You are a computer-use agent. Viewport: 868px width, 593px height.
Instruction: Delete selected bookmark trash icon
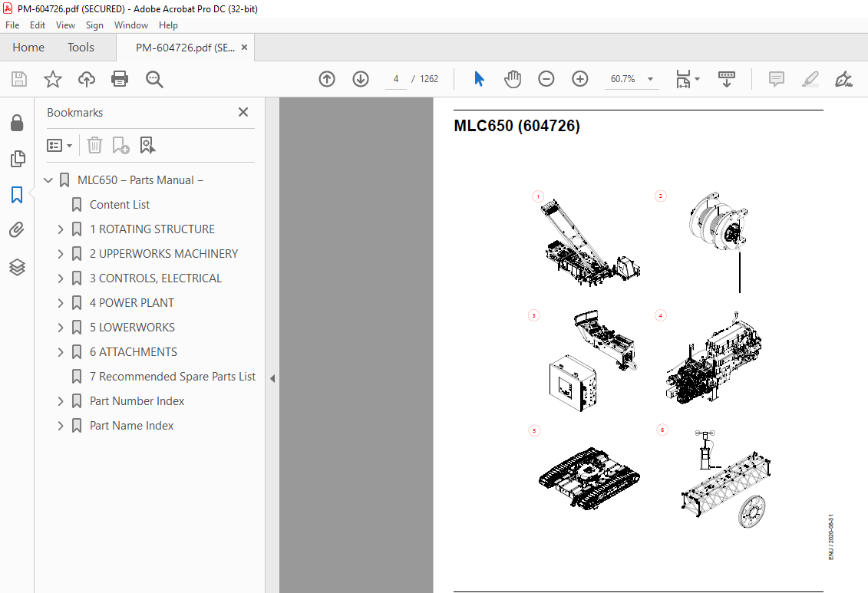[x=94, y=145]
